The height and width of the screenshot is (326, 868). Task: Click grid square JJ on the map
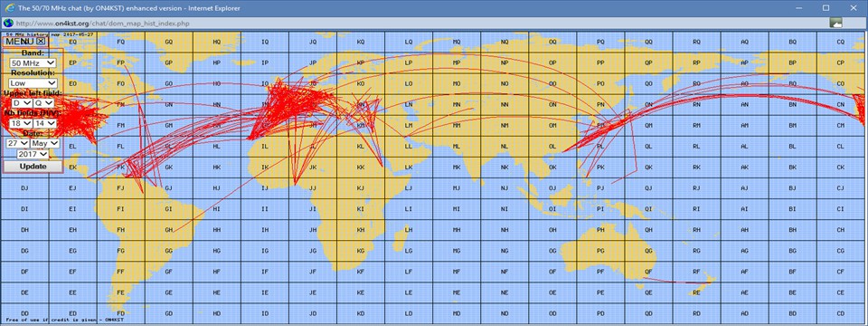[312, 188]
